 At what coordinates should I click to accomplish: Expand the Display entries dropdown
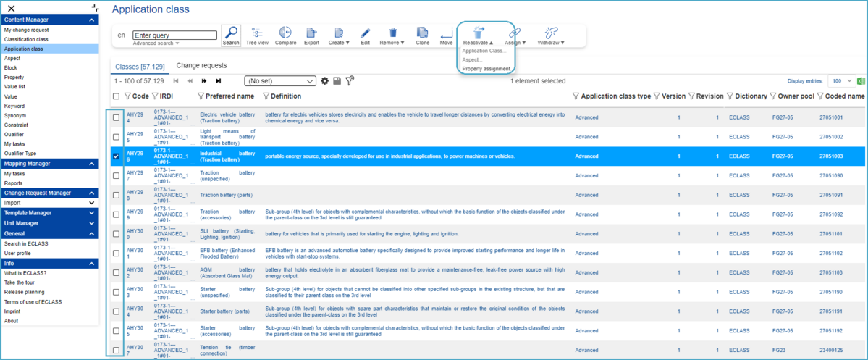841,81
